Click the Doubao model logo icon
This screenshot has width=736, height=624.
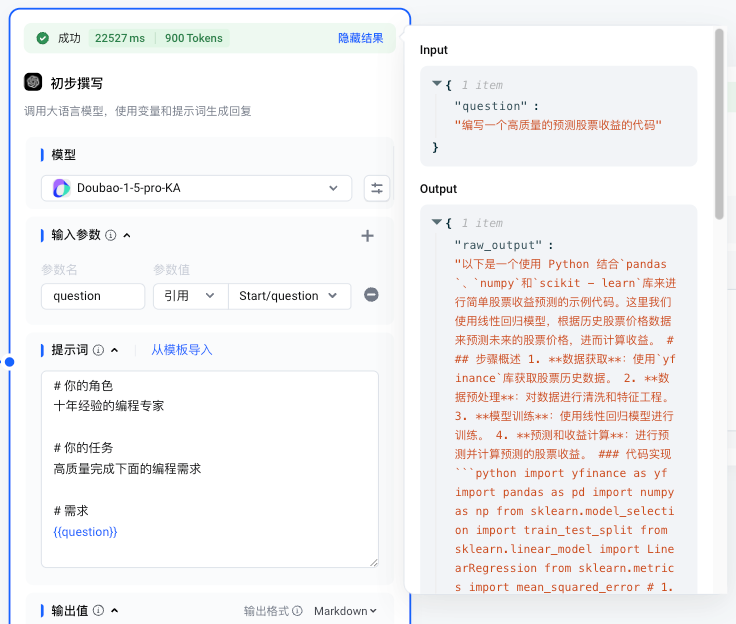click(61, 188)
